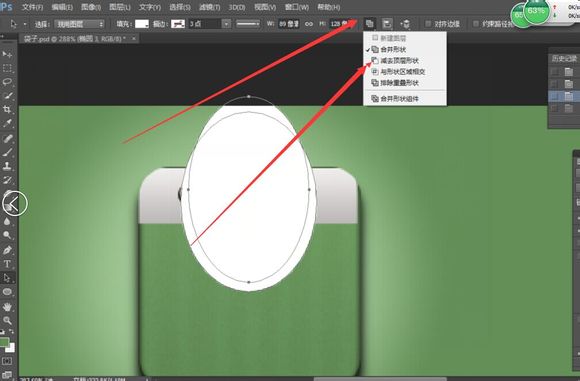
Task: Toggle the fourth history state's snapshot box
Action: [554, 108]
